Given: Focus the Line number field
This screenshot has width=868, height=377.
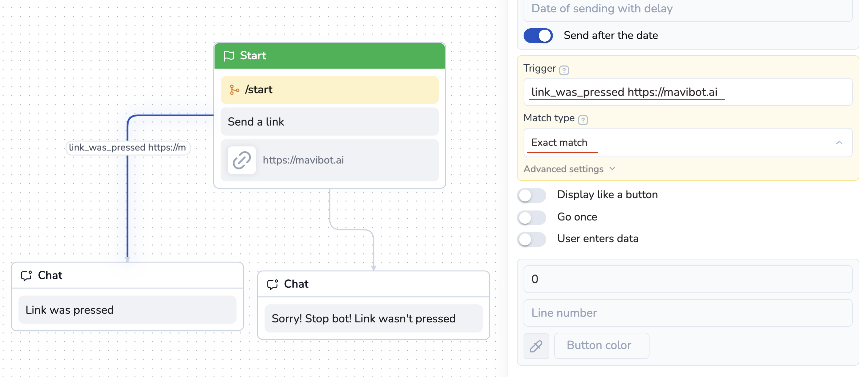Looking at the screenshot, I should point(687,313).
